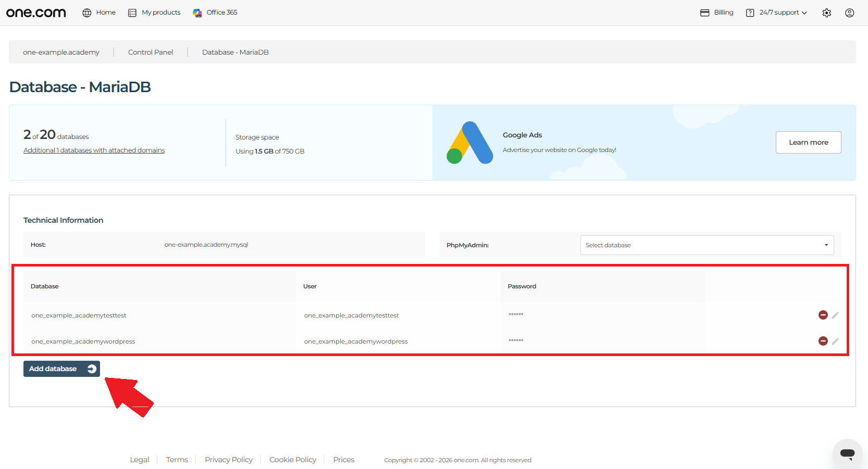Go to Home in top navigation
868x469 pixels.
pyautogui.click(x=99, y=12)
